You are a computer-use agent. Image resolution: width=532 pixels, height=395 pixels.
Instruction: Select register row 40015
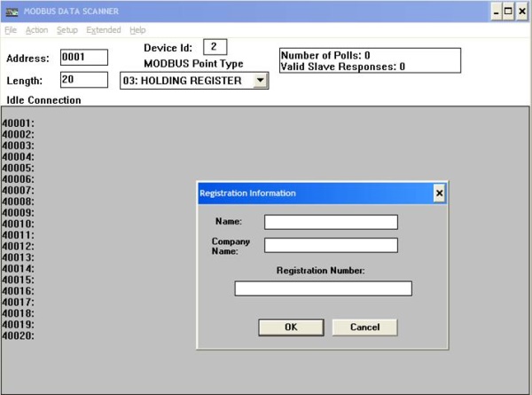[x=19, y=280]
